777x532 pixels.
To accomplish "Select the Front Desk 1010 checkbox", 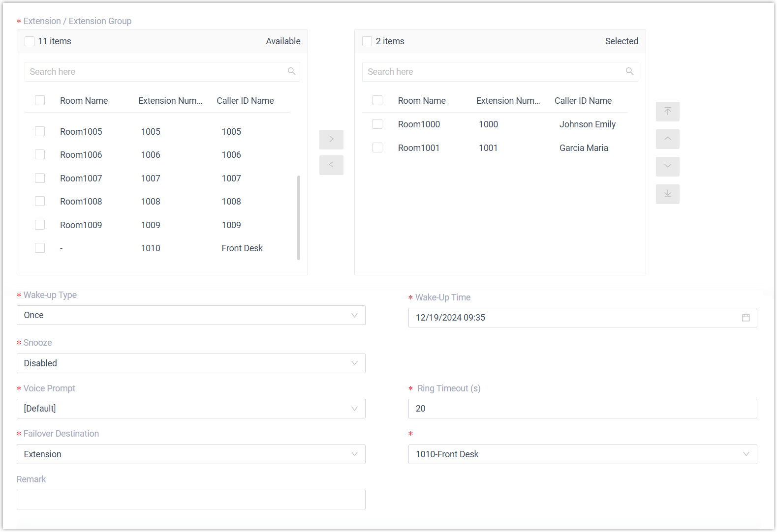I will [40, 248].
